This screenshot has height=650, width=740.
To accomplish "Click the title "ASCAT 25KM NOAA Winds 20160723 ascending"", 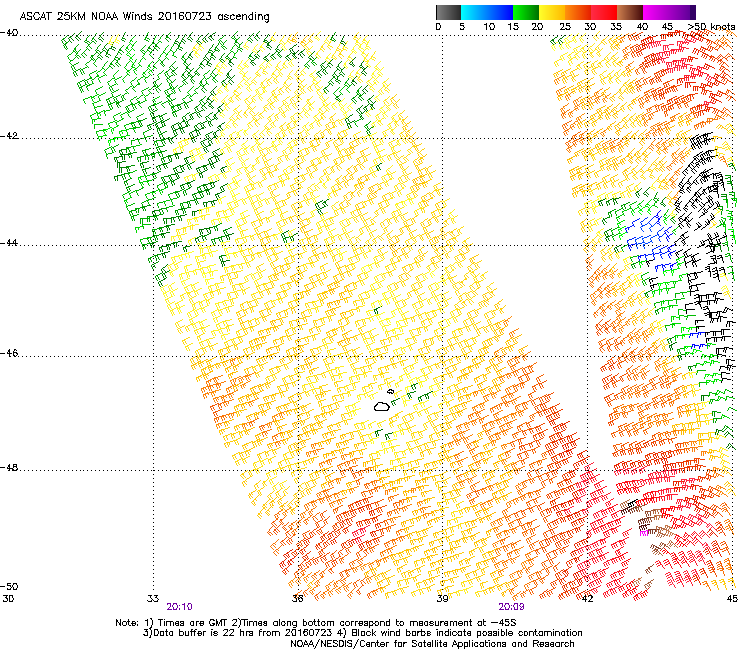I will 144,17.
